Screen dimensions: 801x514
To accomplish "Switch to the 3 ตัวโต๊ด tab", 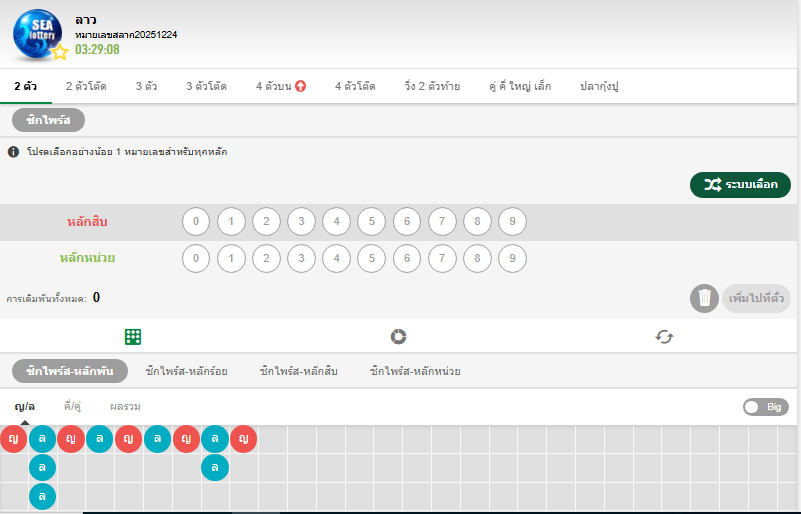I will [206, 86].
